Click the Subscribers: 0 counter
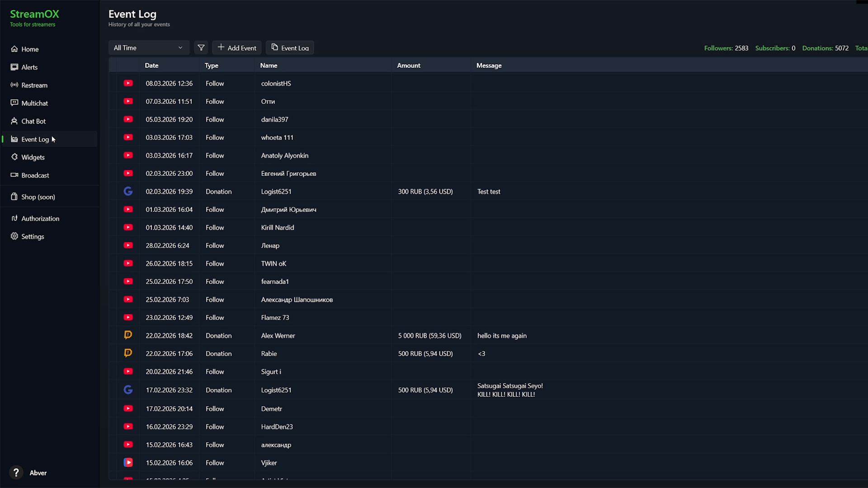 coord(775,48)
